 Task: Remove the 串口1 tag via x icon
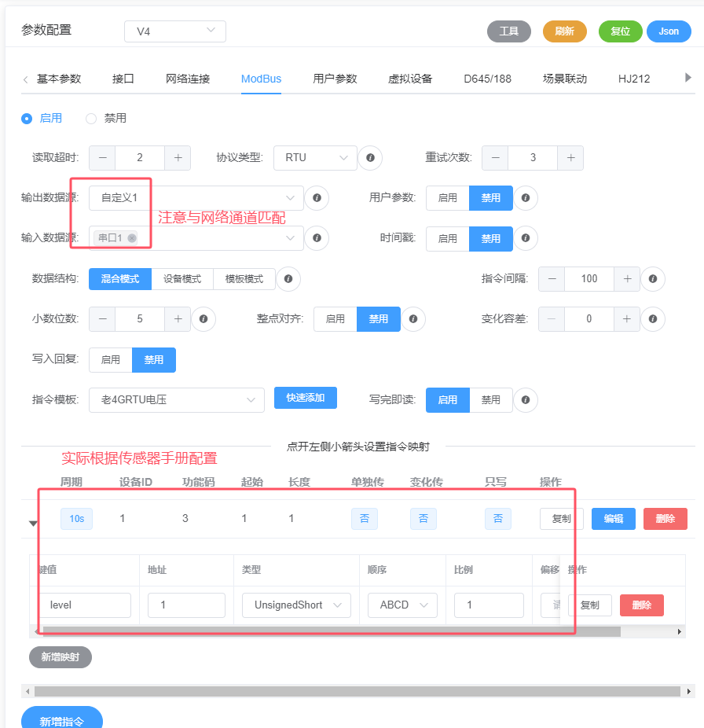tap(132, 238)
